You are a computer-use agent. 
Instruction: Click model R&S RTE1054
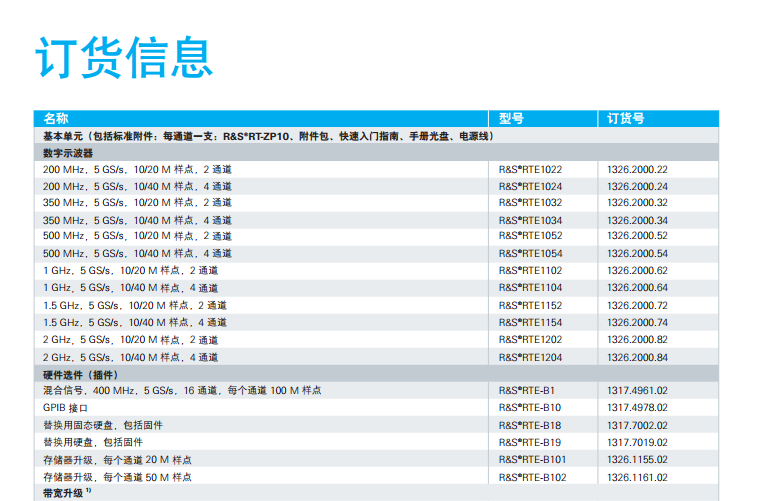click(x=530, y=254)
